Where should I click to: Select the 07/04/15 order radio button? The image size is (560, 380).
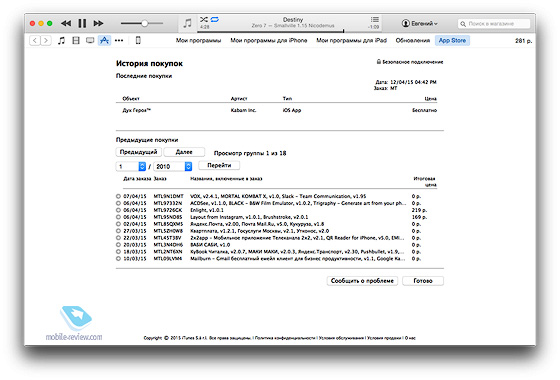[118, 196]
